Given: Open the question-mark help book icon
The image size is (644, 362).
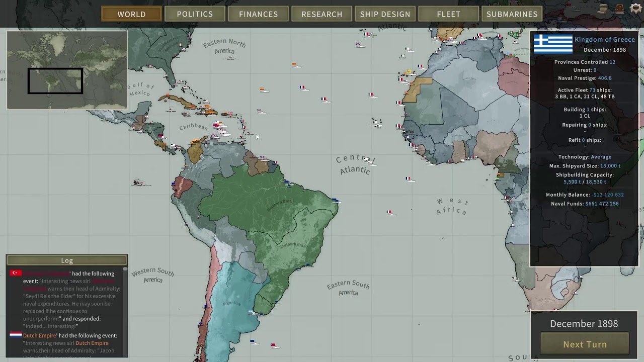Looking at the screenshot, I should 620,9.
